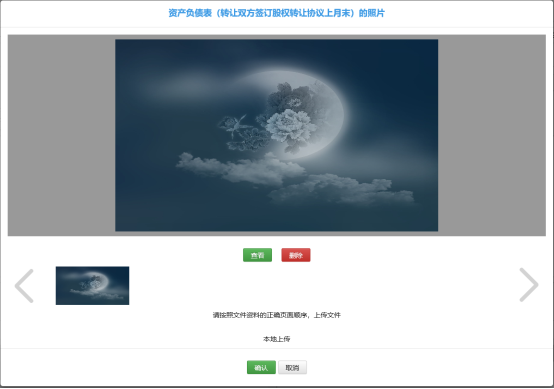Click empty thumbnail strip beside the thumbnail
This screenshot has width=554, height=389.
coord(318,285)
